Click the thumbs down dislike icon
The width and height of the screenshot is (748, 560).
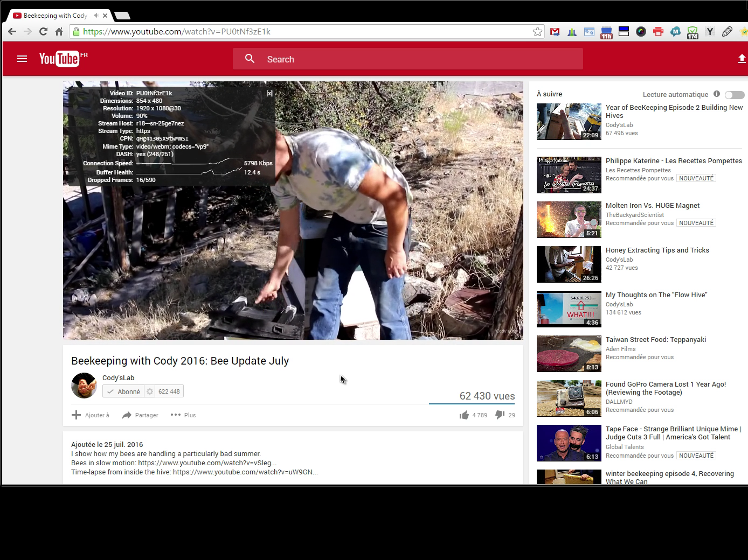click(x=500, y=415)
